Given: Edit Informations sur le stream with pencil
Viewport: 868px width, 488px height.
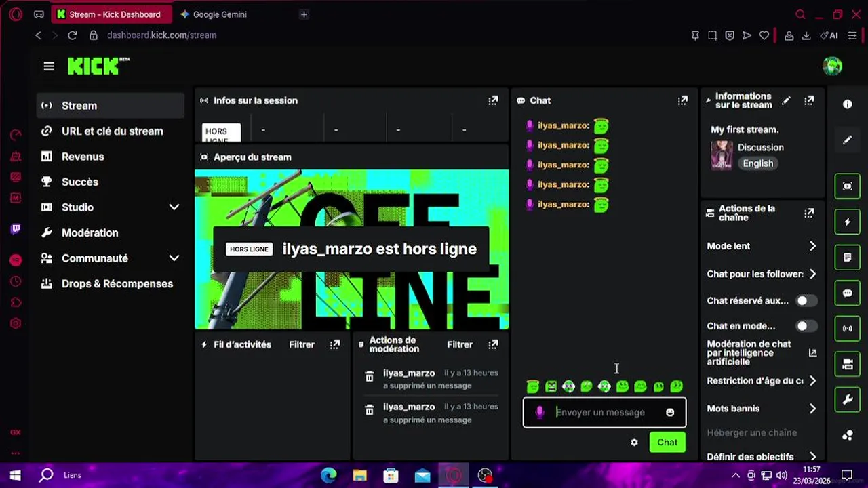Looking at the screenshot, I should (786, 100).
